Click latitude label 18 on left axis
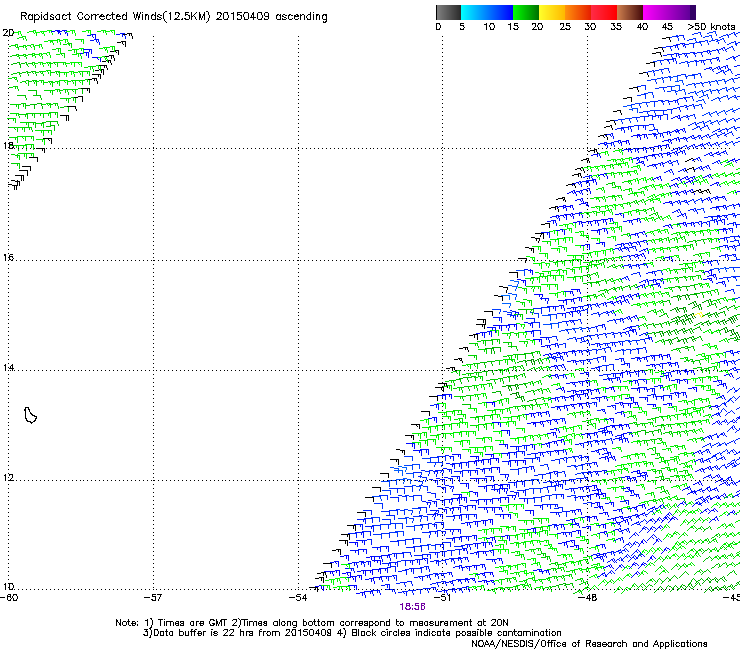The height and width of the screenshot is (650, 740). [x=8, y=145]
